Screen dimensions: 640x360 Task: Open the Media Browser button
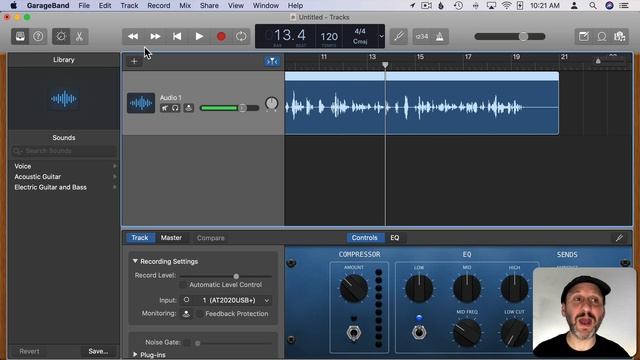(620, 36)
